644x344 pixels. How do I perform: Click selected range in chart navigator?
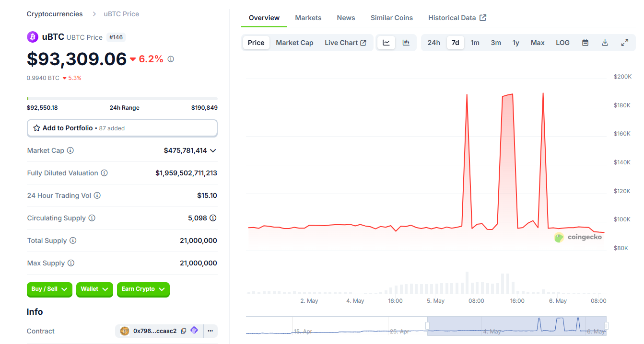(x=517, y=325)
